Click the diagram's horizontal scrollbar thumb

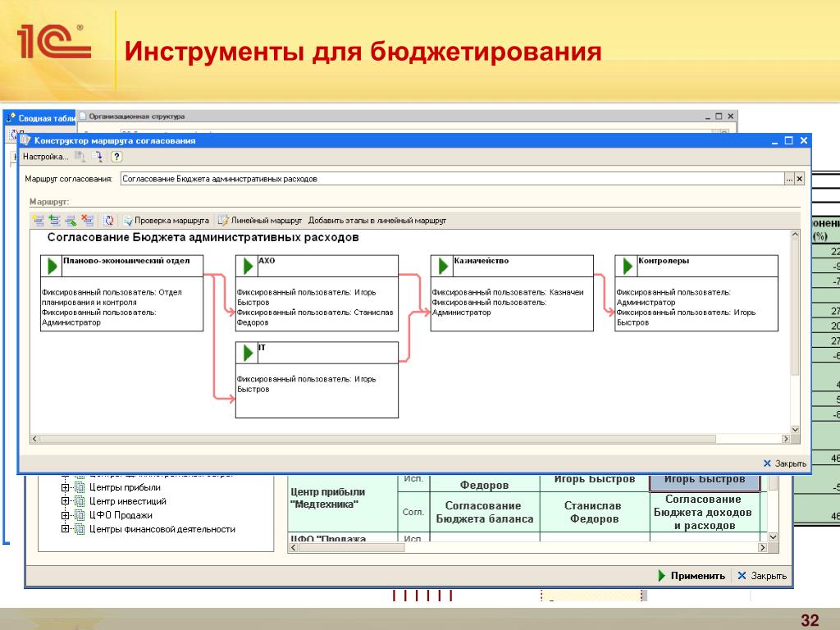[377, 439]
